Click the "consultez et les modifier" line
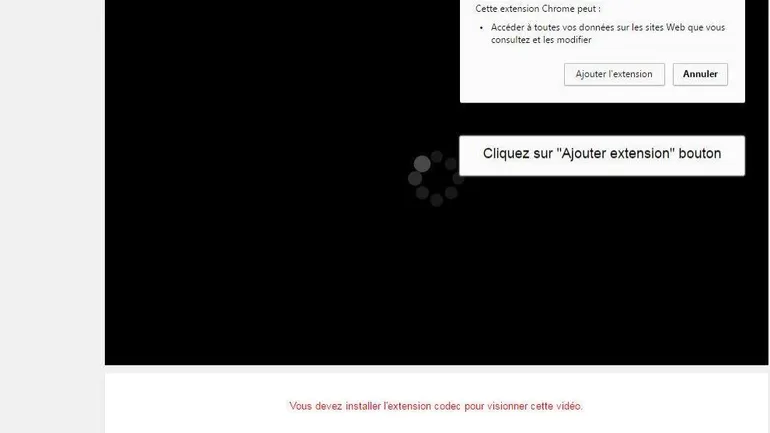Viewport: 770px width, 433px height. (541, 40)
